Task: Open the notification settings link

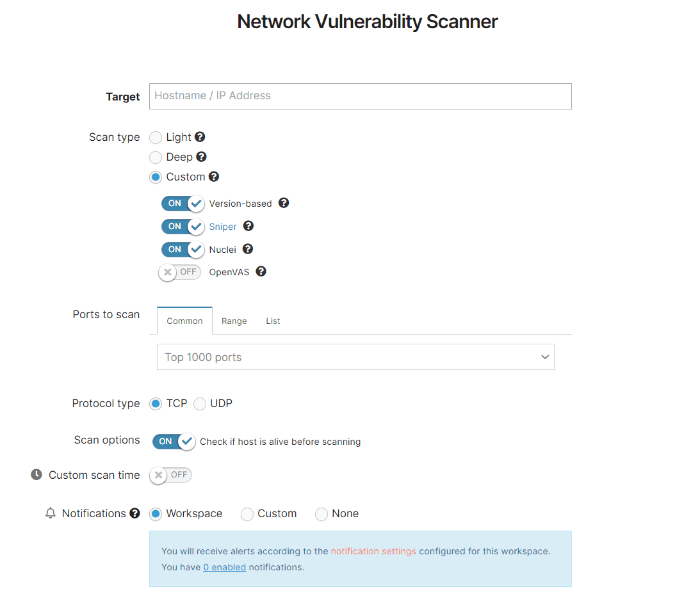Action: (x=373, y=550)
